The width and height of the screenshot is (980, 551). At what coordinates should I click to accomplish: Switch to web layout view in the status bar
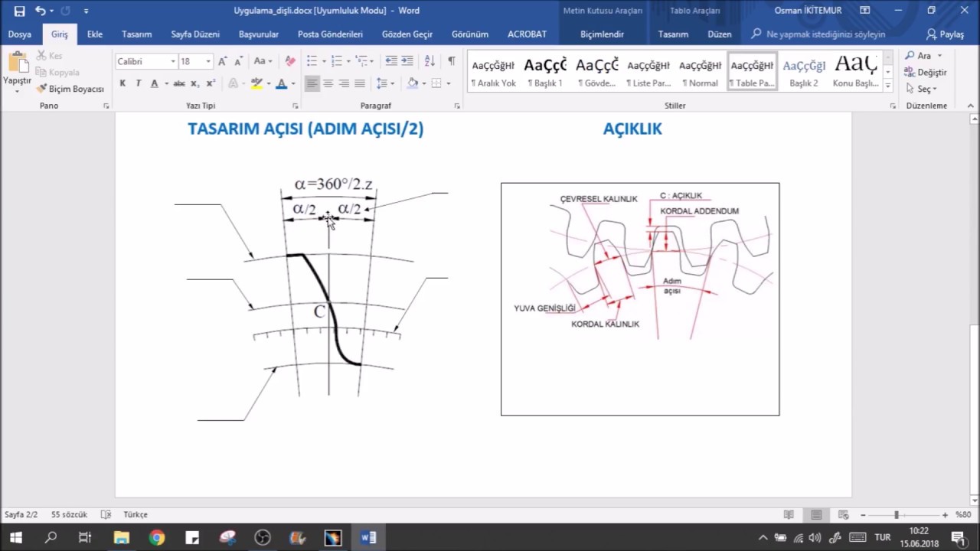coord(843,515)
